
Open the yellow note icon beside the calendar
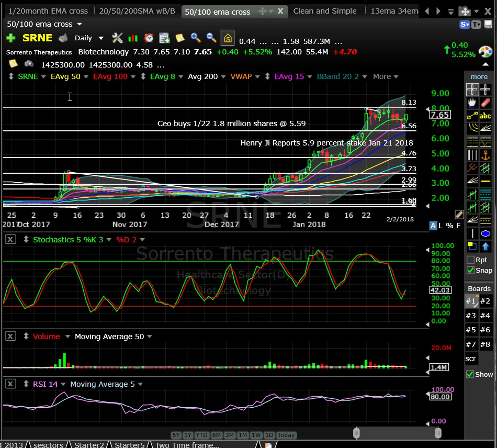(x=180, y=38)
